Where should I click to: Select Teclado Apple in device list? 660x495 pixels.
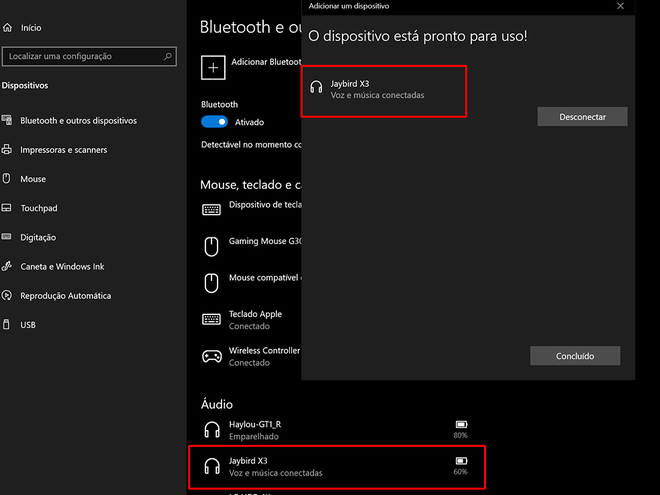(255, 314)
